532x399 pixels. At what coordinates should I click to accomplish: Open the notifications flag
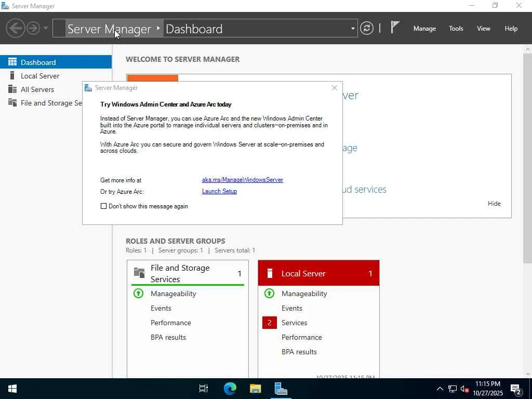pyautogui.click(x=395, y=27)
